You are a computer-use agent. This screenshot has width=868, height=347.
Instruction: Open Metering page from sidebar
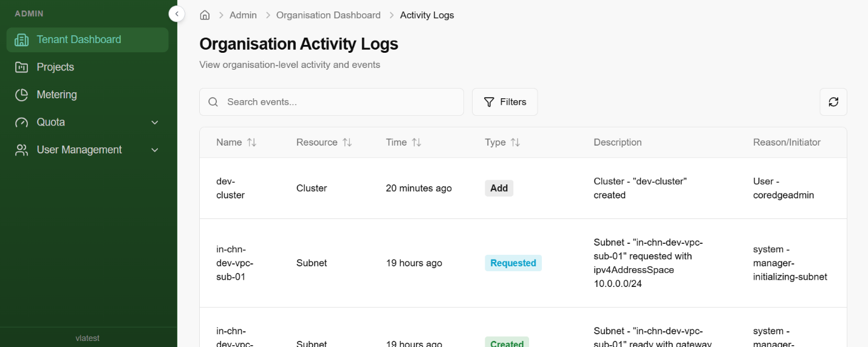point(56,95)
